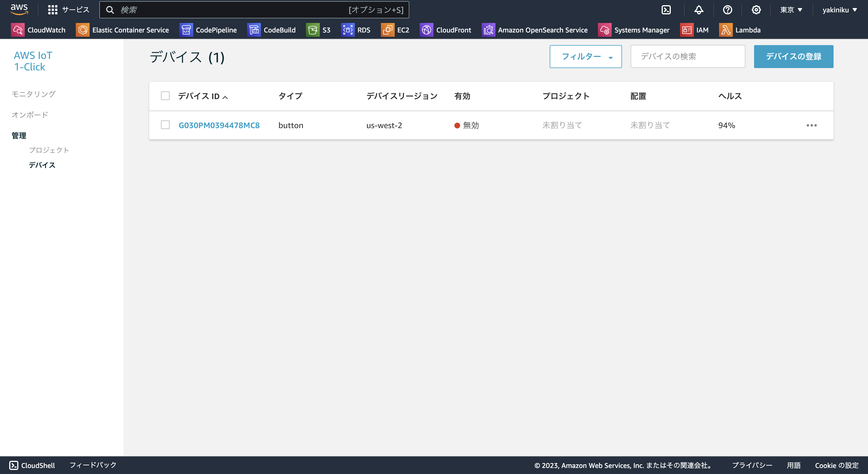Toggle the select-all devices checkbox

pos(165,96)
